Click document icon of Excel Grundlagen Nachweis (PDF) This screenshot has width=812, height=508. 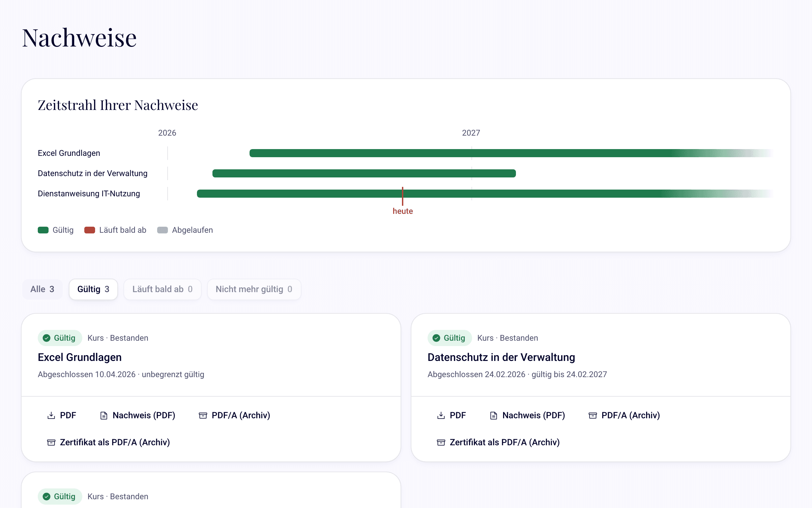104,415
